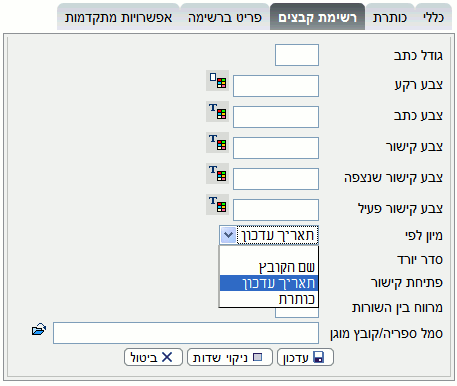This screenshot has height=386, width=457.
Task: Select the blank option in sort list
Action: point(269,253)
